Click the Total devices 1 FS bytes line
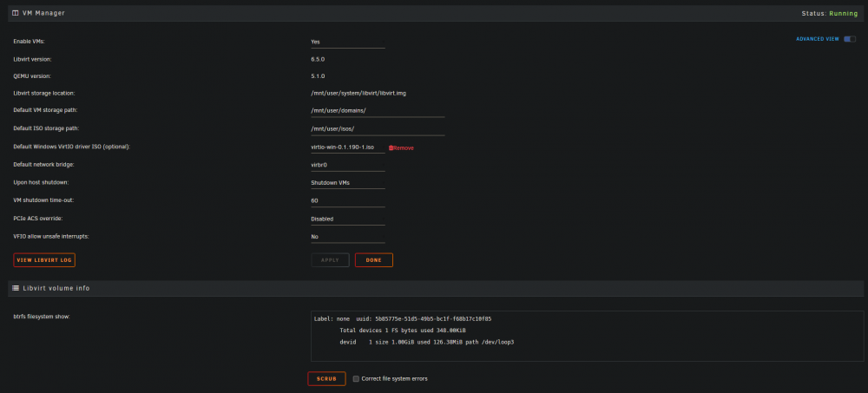 403,331
